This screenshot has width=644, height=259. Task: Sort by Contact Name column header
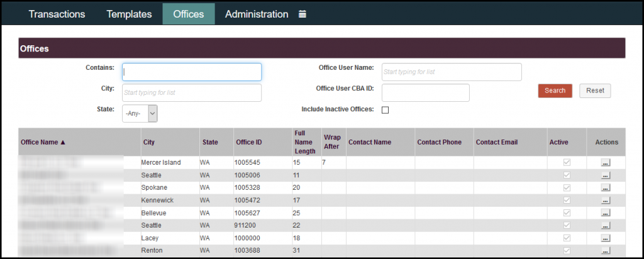[x=370, y=142]
